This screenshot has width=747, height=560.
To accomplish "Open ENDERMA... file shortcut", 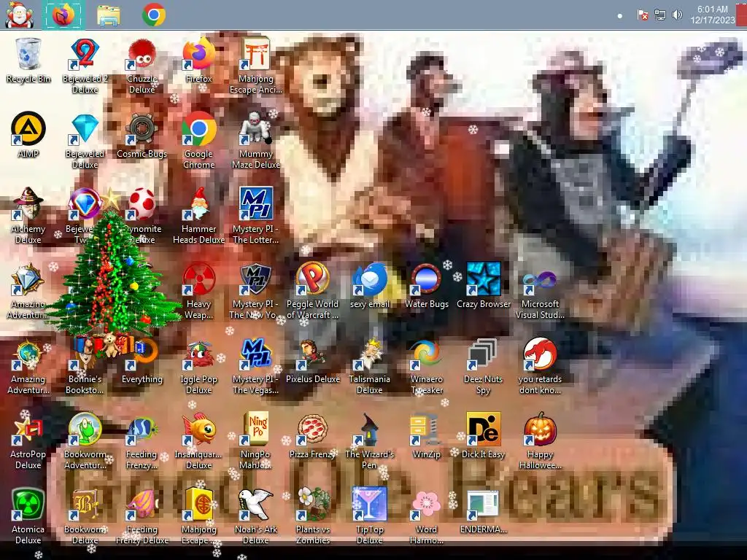I will click(x=484, y=511).
